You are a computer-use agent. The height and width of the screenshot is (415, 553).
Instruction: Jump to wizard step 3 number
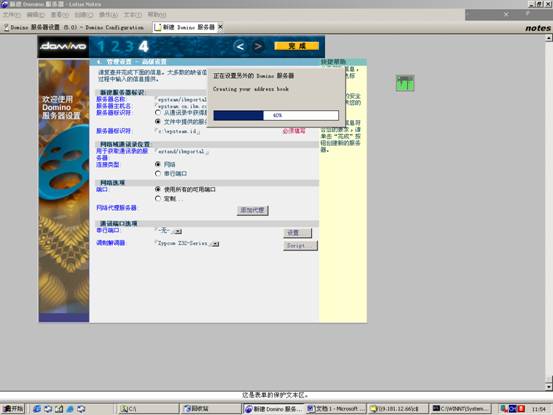(x=129, y=47)
